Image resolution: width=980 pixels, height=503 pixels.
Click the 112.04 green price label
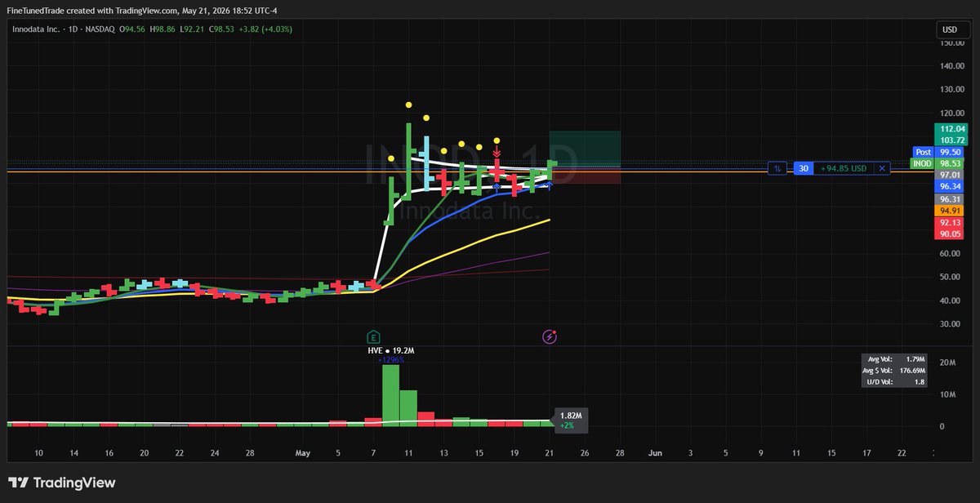[953, 129]
